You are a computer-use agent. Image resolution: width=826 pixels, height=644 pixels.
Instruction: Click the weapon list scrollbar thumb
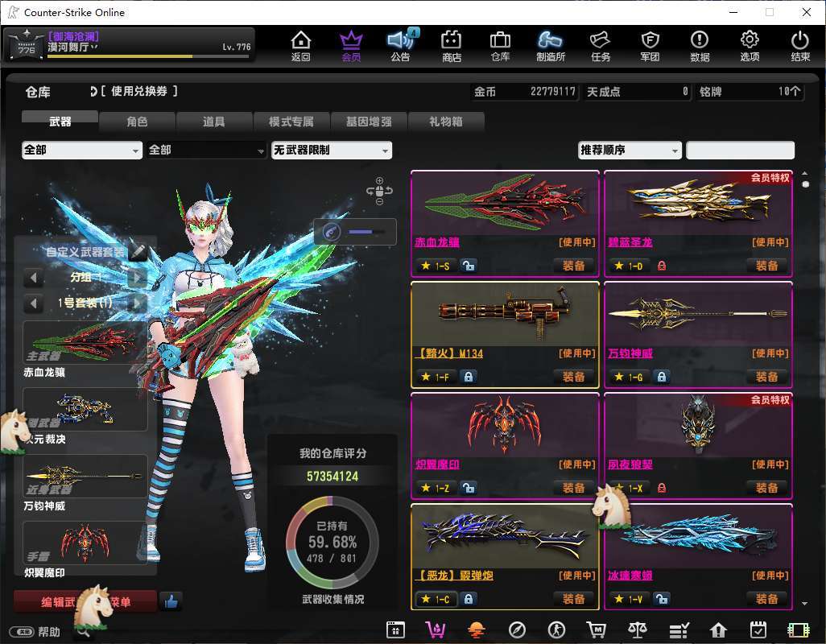[805, 184]
